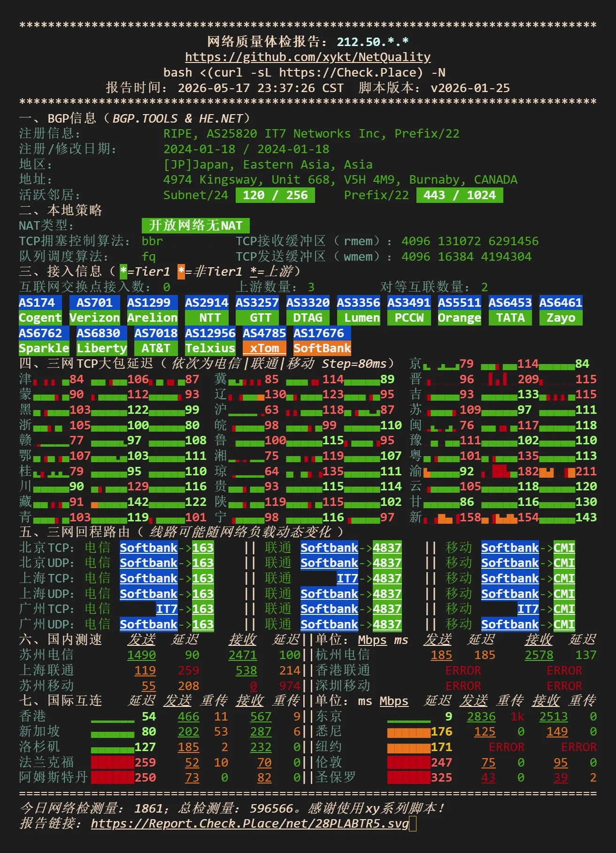Click the AS2914 badge
The image size is (616, 853).
pyautogui.click(x=207, y=302)
